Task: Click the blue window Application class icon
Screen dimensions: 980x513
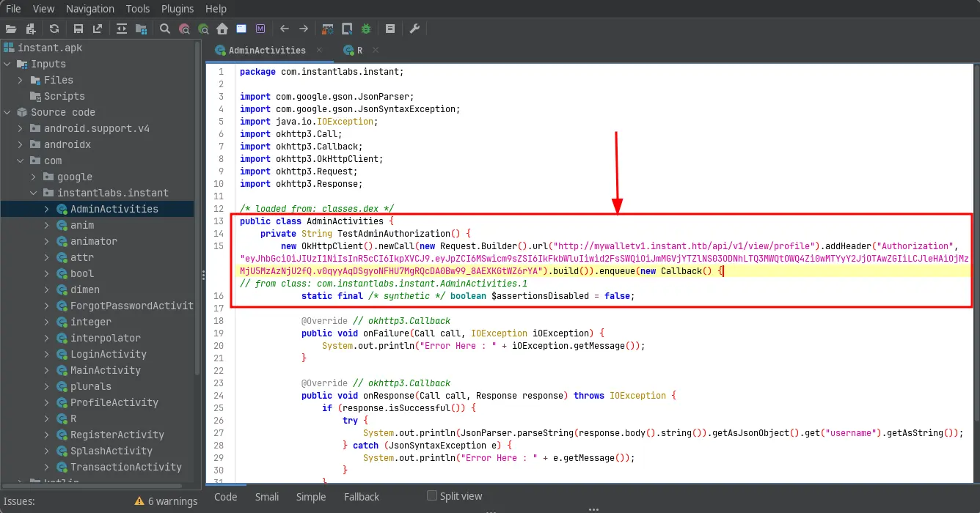Action: 241,29
